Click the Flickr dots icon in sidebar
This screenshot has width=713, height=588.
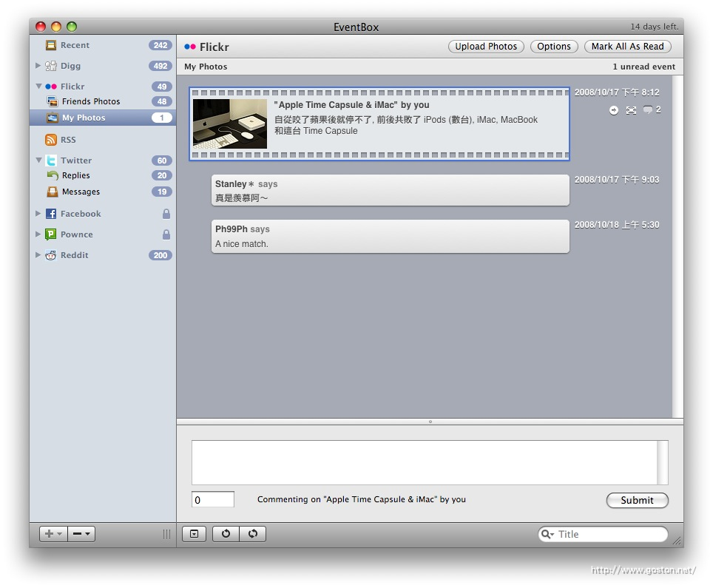coord(51,87)
